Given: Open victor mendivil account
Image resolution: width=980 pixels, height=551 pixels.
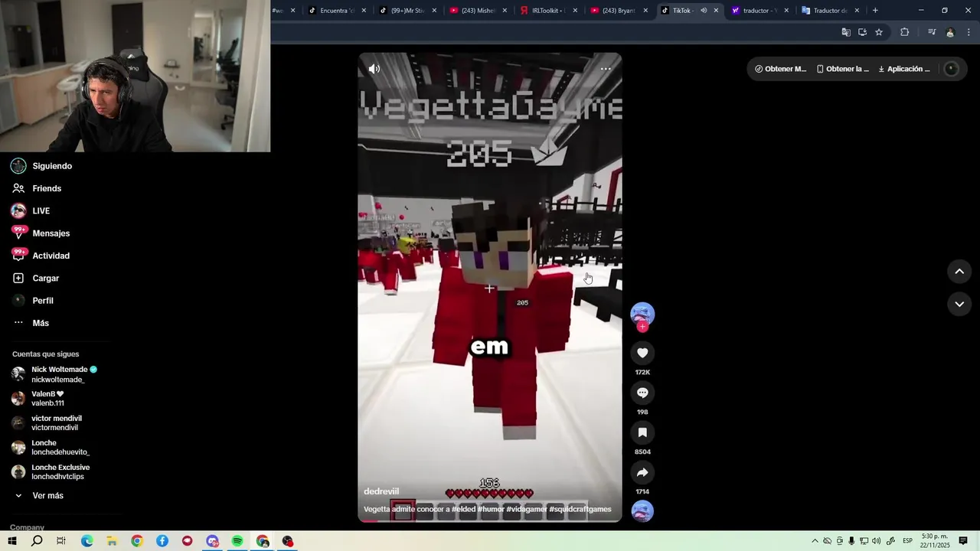Looking at the screenshot, I should click(x=56, y=423).
